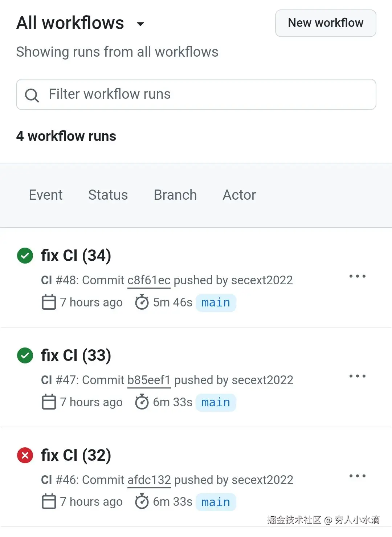This screenshot has width=392, height=537.
Task: Click the stopwatch icon beside 5m 46s
Action: [x=142, y=302]
